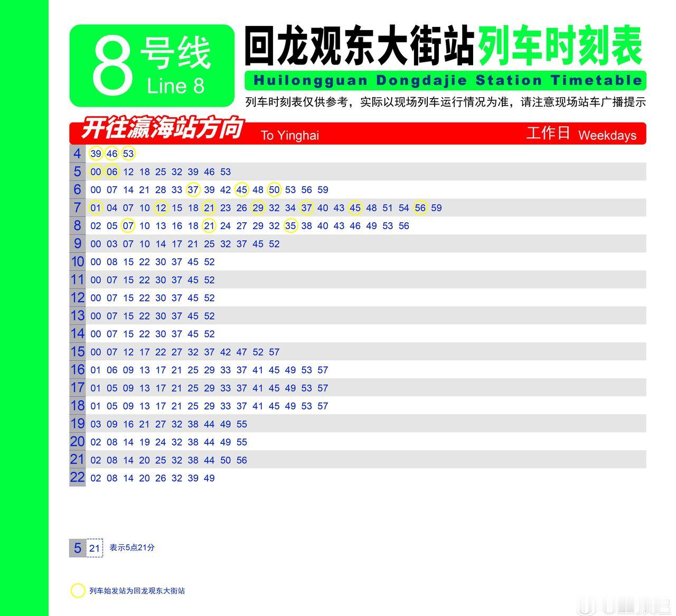Click the Line 8 green badge
676x616 pixels.
(x=152, y=66)
